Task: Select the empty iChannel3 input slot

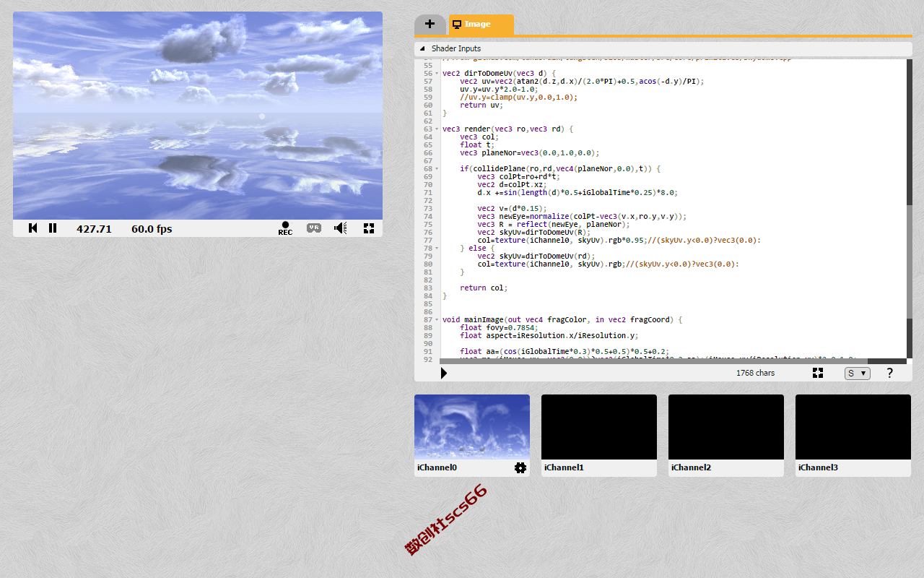Action: (853, 427)
